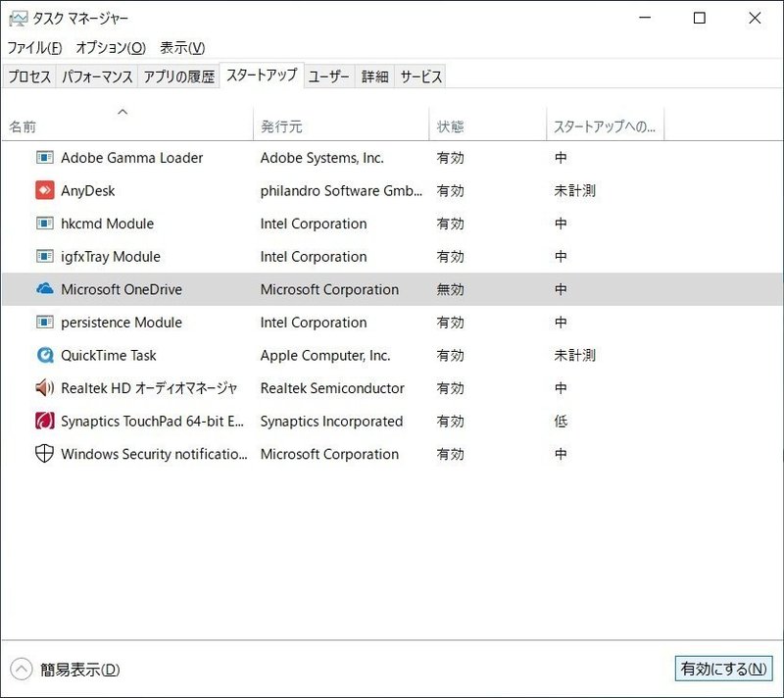
Task: Click 有効 status in Windows Security row
Action: [450, 454]
